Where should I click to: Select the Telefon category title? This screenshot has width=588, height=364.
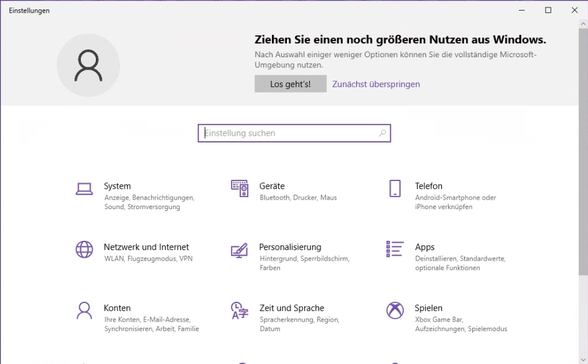click(429, 186)
